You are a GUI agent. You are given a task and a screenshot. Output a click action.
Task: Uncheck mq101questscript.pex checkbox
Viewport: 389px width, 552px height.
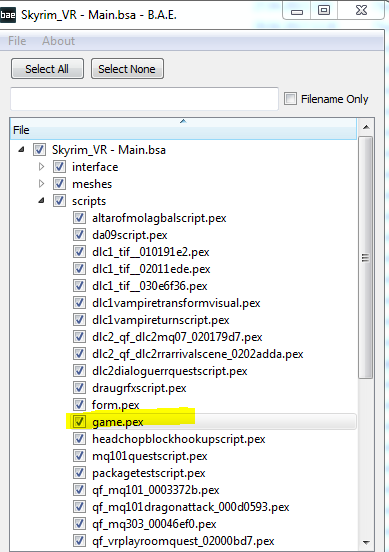[x=79, y=456]
